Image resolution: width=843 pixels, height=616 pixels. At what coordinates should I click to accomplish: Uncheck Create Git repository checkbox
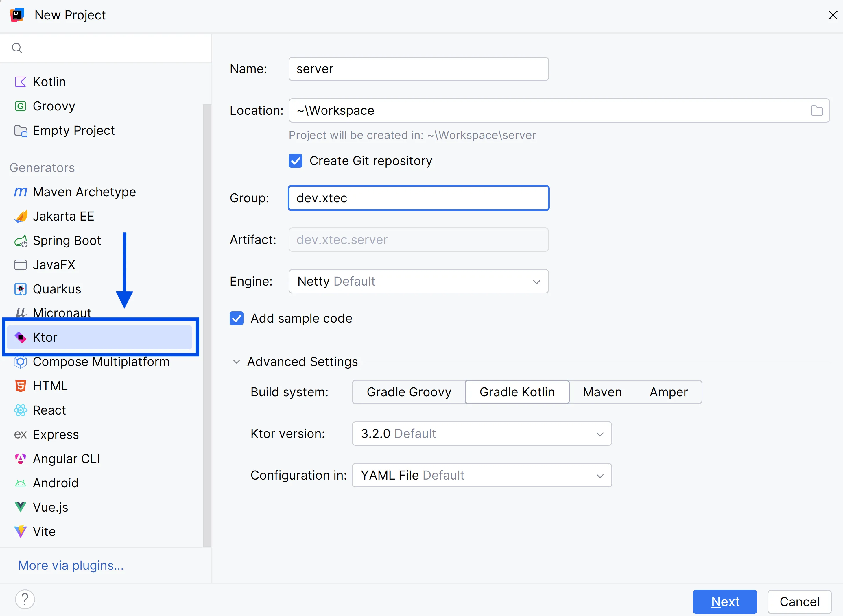tap(296, 161)
